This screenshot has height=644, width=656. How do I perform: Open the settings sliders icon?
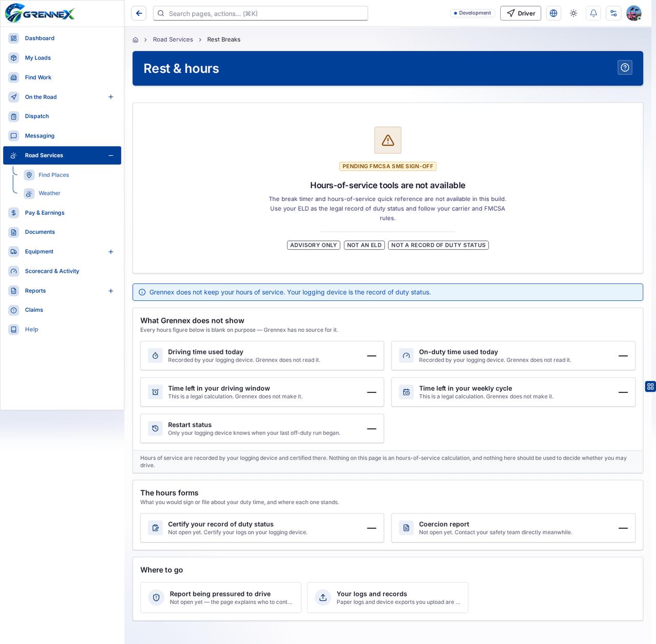613,13
